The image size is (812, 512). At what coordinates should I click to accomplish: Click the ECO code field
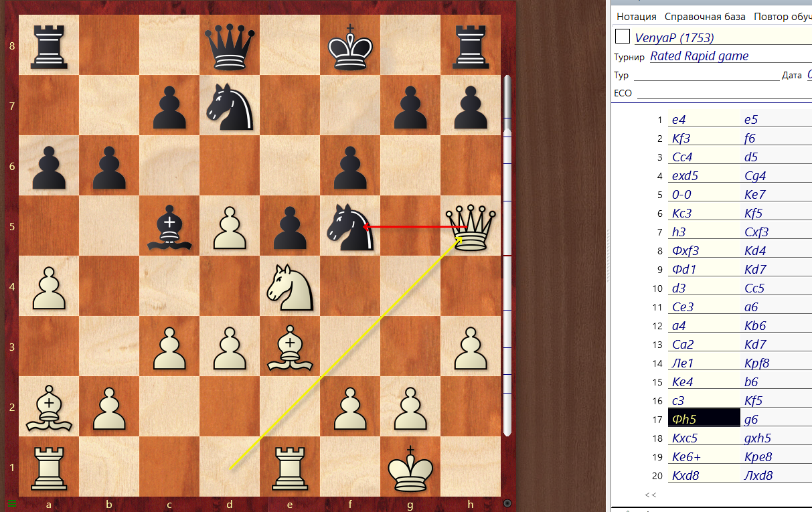(723, 93)
